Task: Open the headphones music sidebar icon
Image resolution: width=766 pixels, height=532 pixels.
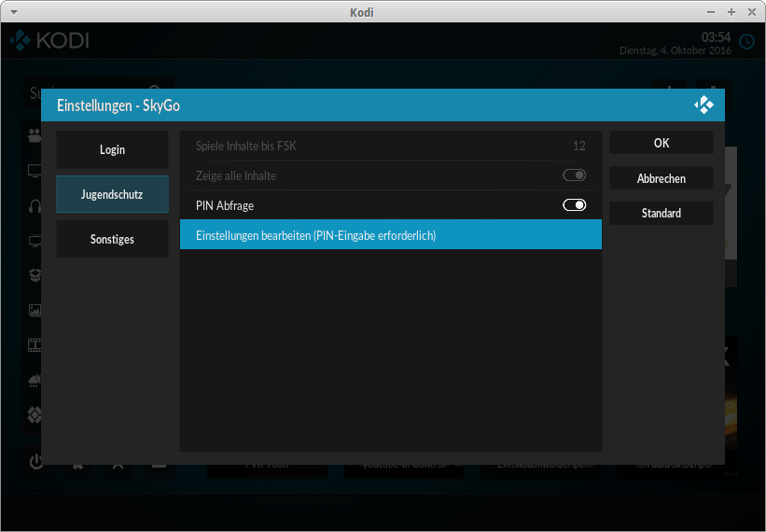Action: [x=35, y=206]
